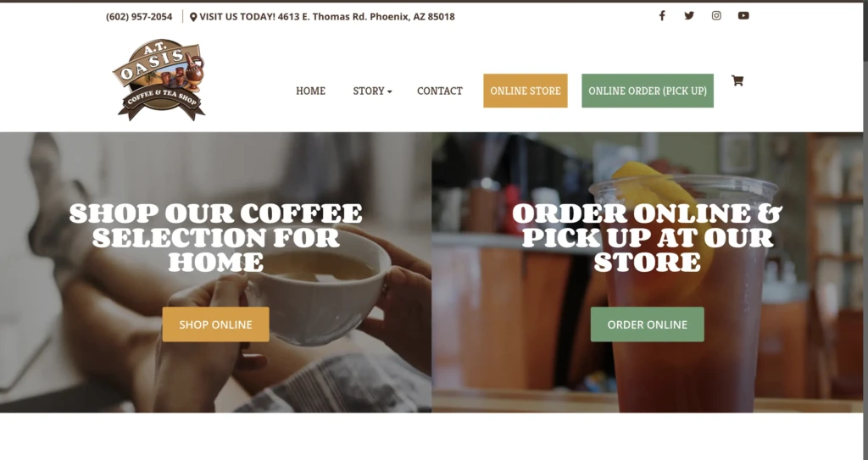The width and height of the screenshot is (868, 460).
Task: Open the Facebook page icon
Action: (x=661, y=15)
